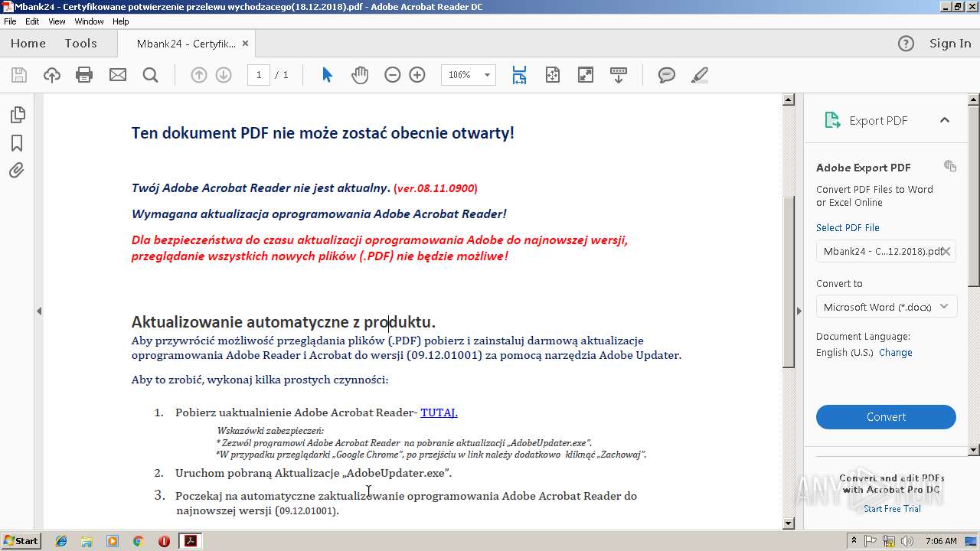Activate the hand pan tool
This screenshot has height=551, width=980.
[360, 75]
